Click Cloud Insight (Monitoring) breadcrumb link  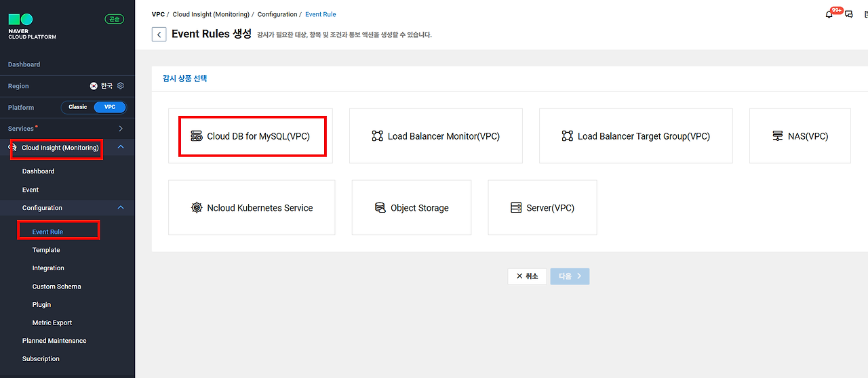[211, 14]
